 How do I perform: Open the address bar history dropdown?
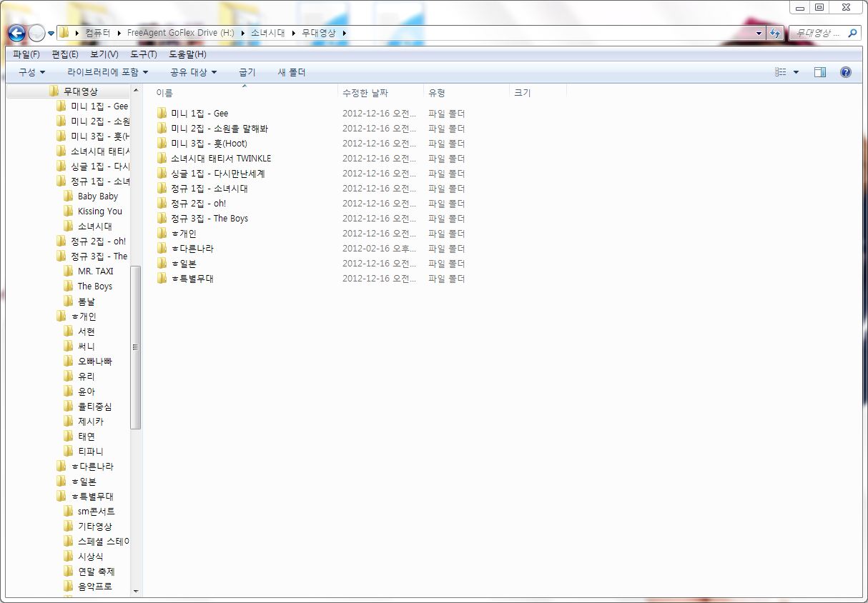click(759, 33)
